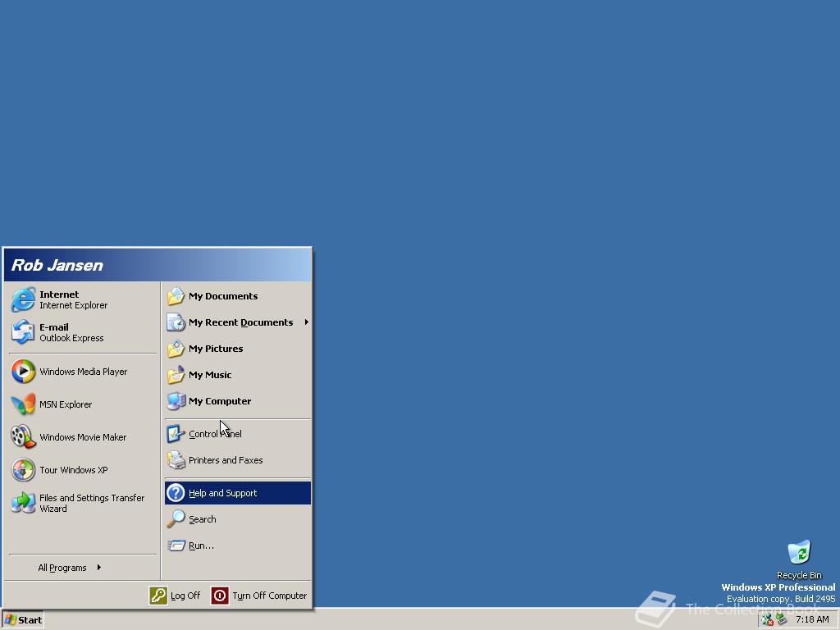Click the Log Off key icon
This screenshot has height=630, width=840.
tap(158, 596)
